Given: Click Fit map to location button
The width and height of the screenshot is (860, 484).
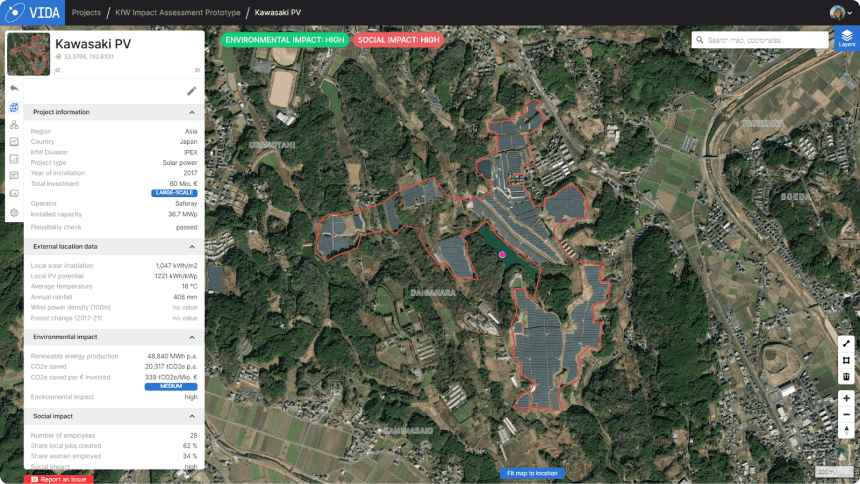Looking at the screenshot, I should (x=531, y=473).
